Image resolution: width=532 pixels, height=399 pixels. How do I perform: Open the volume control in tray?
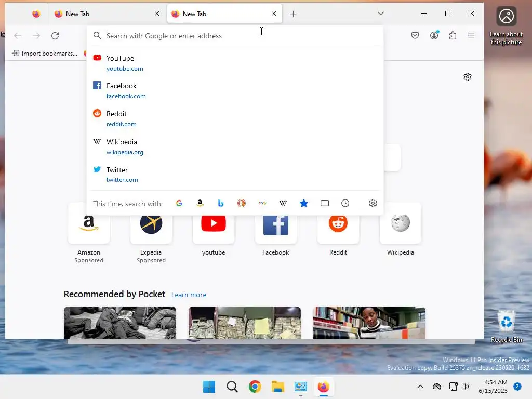465,387
